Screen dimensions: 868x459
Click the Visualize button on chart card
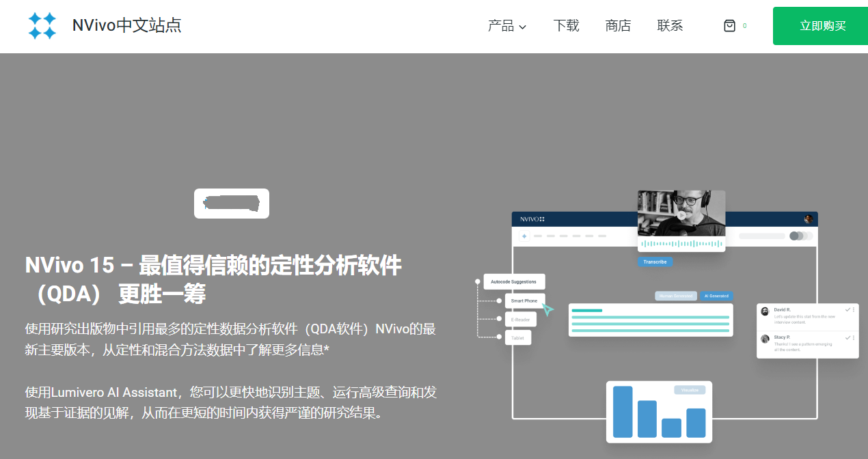[x=690, y=390]
